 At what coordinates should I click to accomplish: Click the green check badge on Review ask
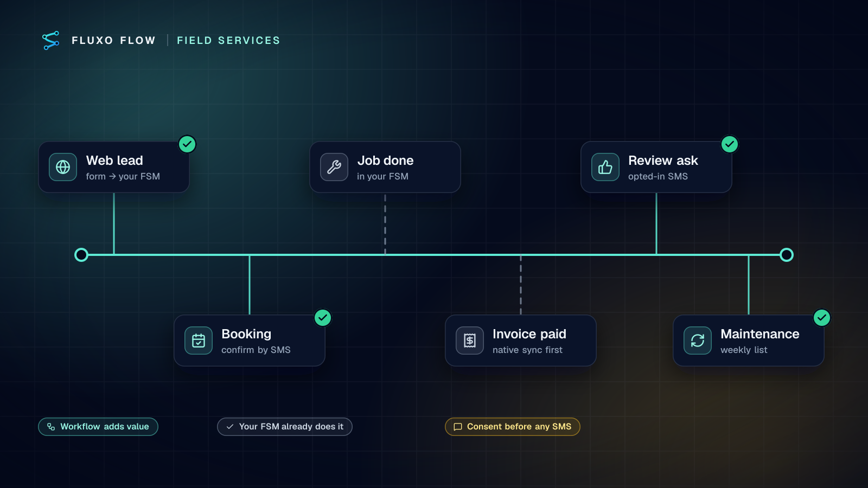[730, 144]
